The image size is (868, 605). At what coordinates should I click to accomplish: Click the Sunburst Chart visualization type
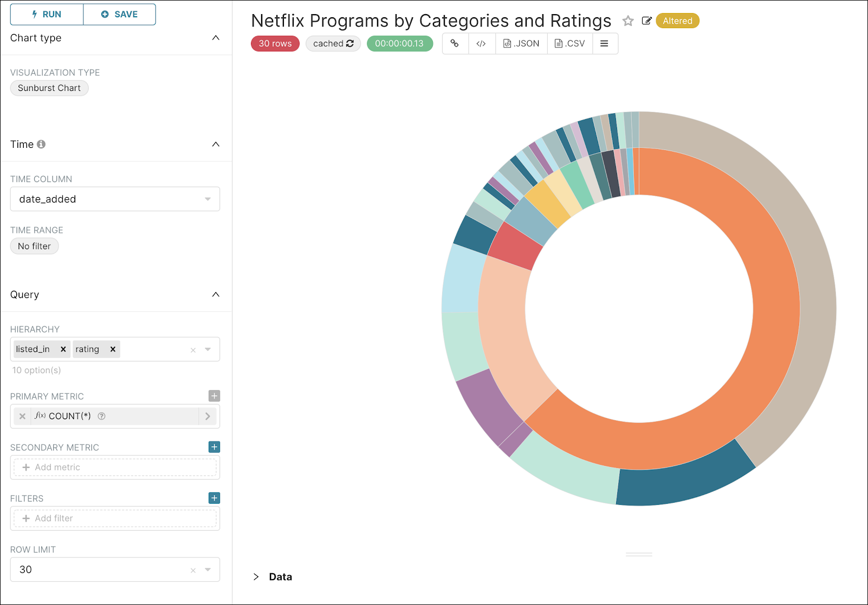pyautogui.click(x=49, y=88)
